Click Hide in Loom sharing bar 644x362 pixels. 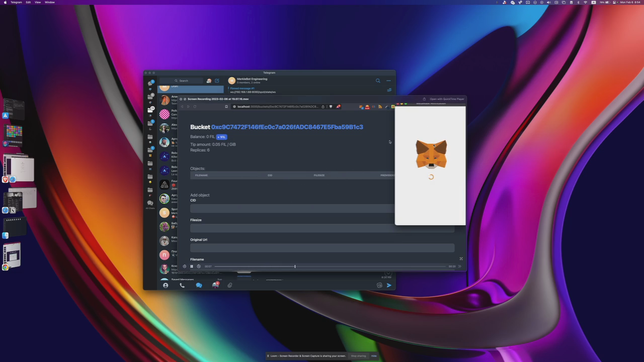coord(374,356)
